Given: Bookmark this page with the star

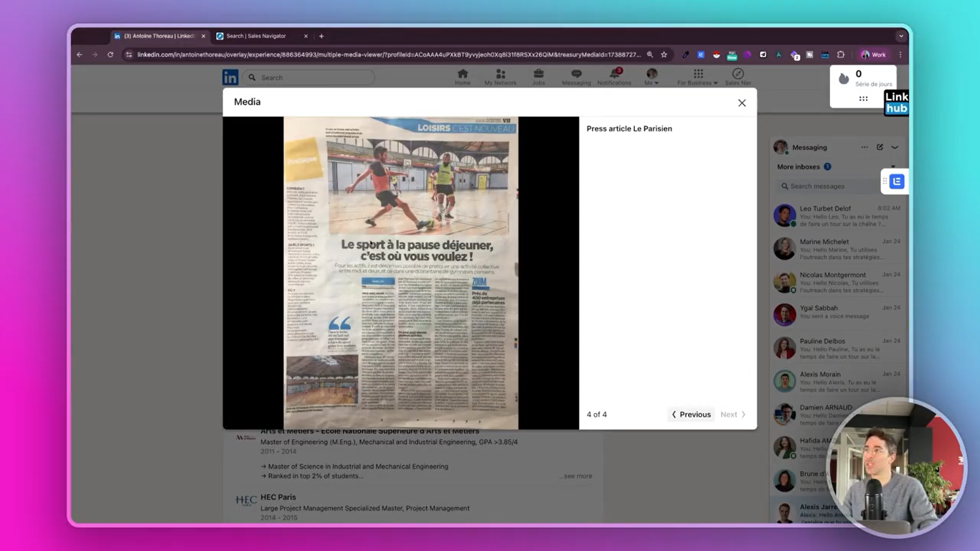Looking at the screenshot, I should tap(664, 55).
